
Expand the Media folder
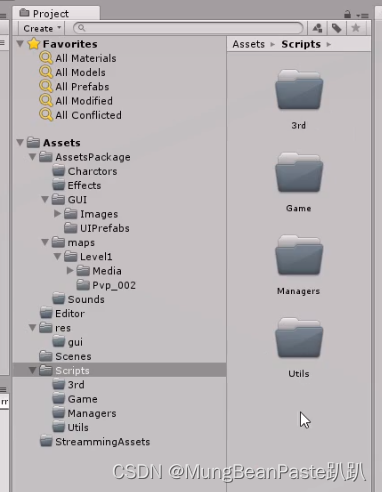point(70,270)
